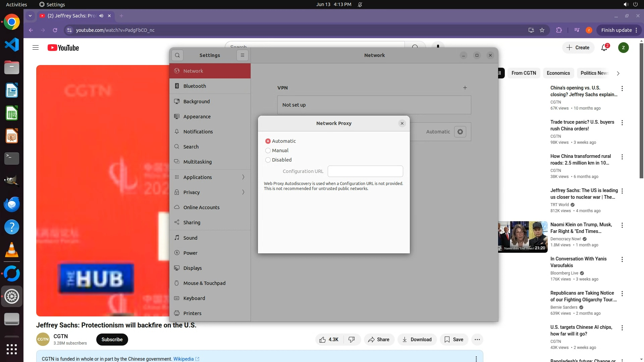
Task: Click the YouTube notifications bell
Action: coord(604,48)
